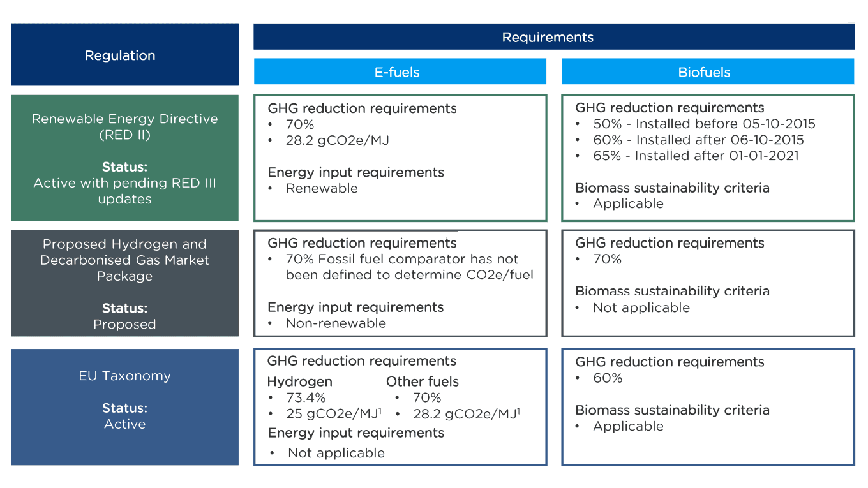868x488 pixels.
Task: Select "50% - Installed before 05-10-2015" bullet
Action: tap(704, 124)
